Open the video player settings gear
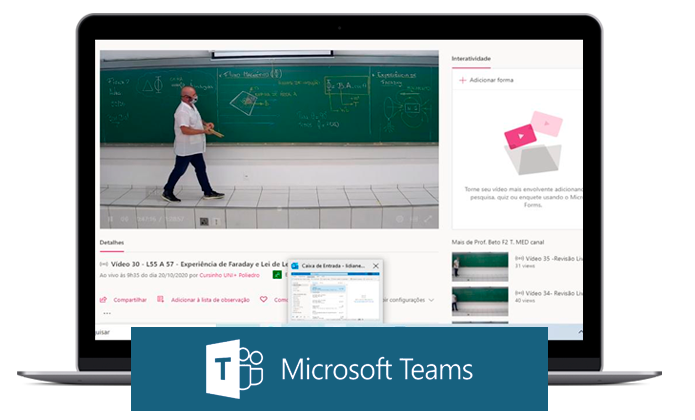The width and height of the screenshot is (695, 420). (399, 219)
